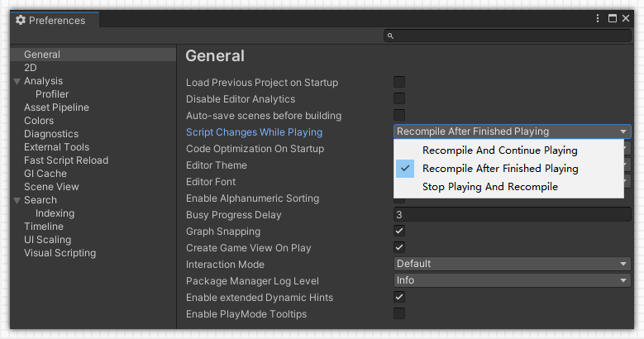Toggle the Disable Editor Analytics checkbox

[x=399, y=98]
